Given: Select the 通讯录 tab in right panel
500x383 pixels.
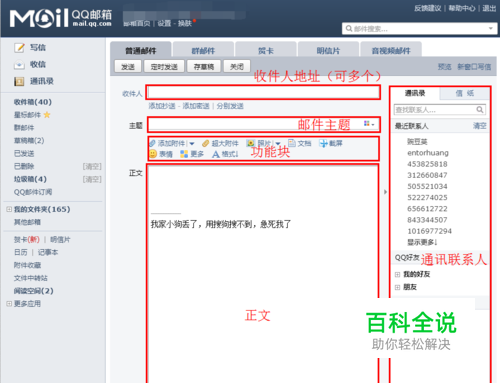Looking at the screenshot, I should [x=415, y=93].
